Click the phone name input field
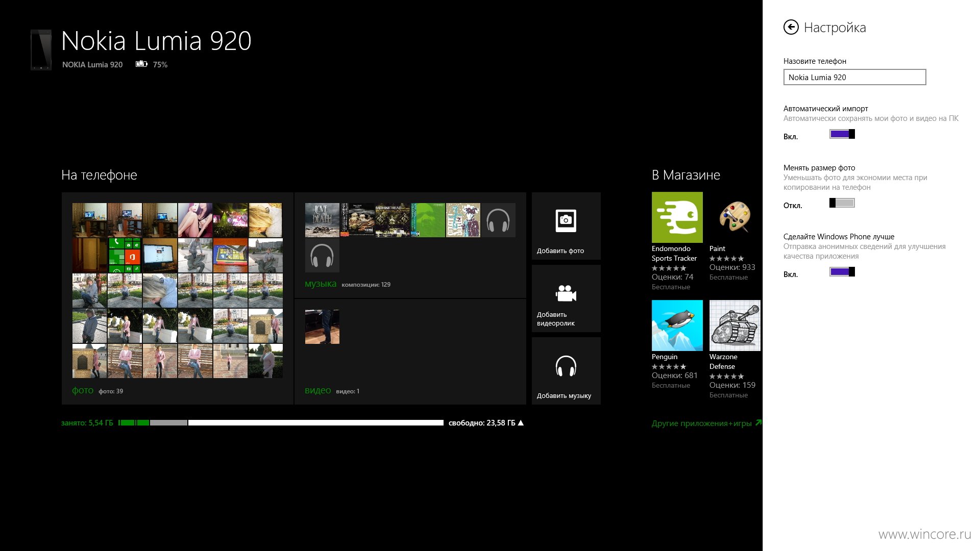This screenshot has height=551, width=980. point(854,77)
